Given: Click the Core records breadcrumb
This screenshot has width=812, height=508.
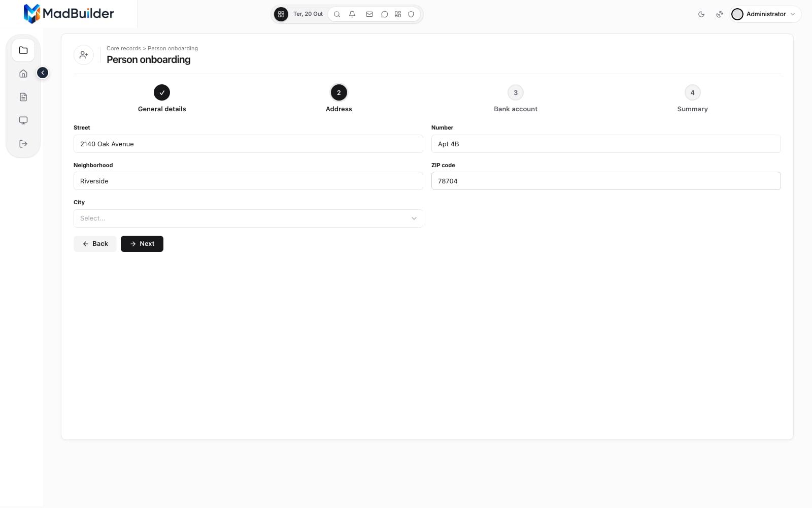Looking at the screenshot, I should click(124, 48).
